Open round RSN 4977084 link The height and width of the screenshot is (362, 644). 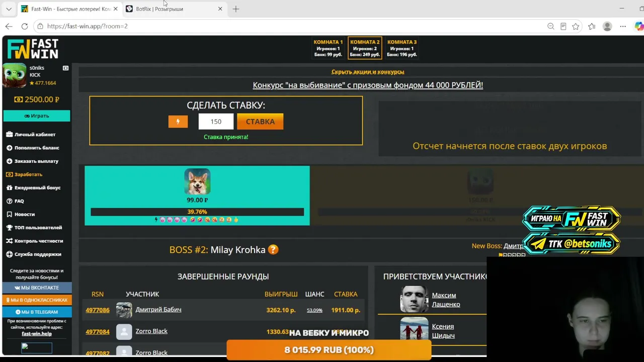[x=98, y=331]
